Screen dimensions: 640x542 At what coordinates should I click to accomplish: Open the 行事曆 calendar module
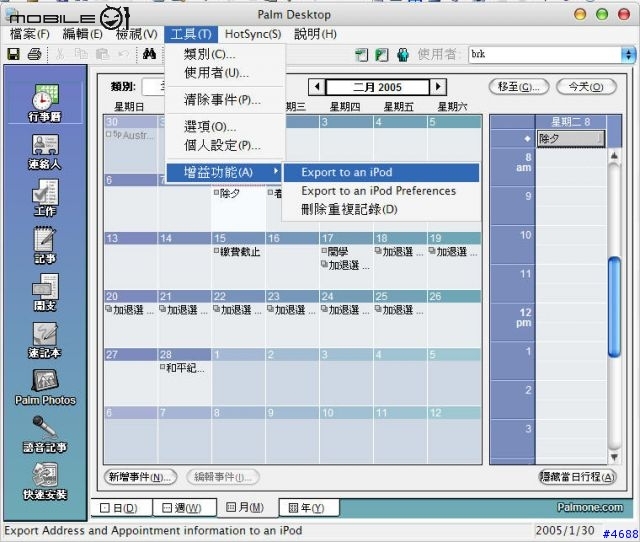[45, 103]
